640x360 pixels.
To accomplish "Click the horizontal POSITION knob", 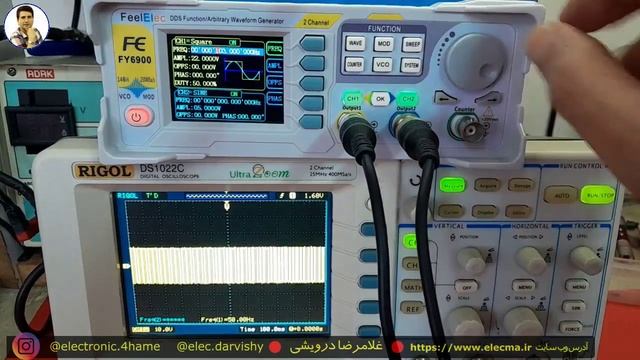I will (x=530, y=260).
